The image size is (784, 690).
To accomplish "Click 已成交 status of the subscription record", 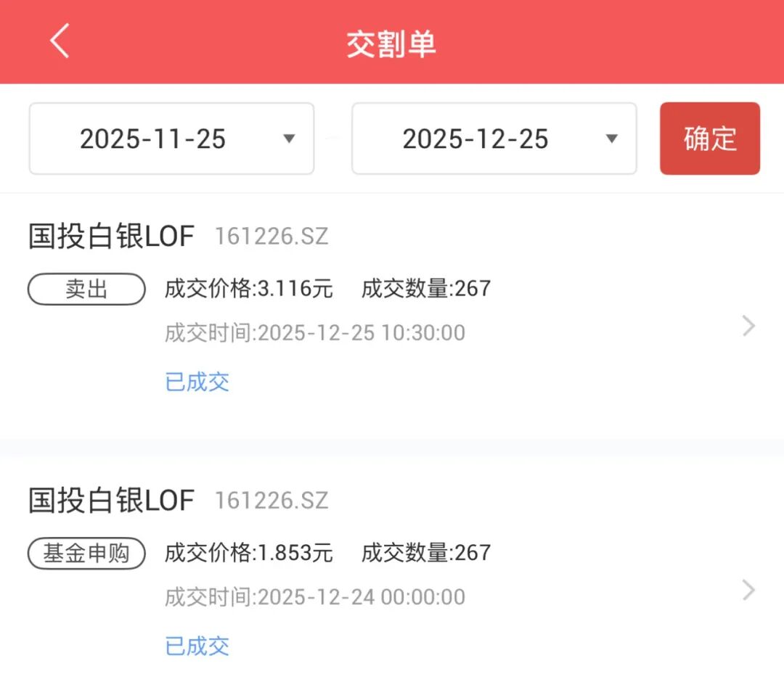I will pos(197,646).
